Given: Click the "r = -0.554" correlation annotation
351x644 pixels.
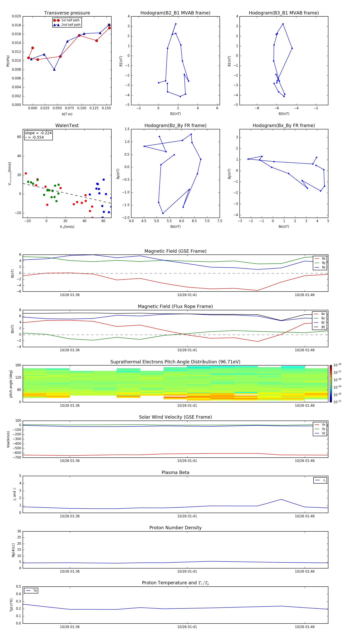Looking at the screenshot, I should tap(35, 137).
